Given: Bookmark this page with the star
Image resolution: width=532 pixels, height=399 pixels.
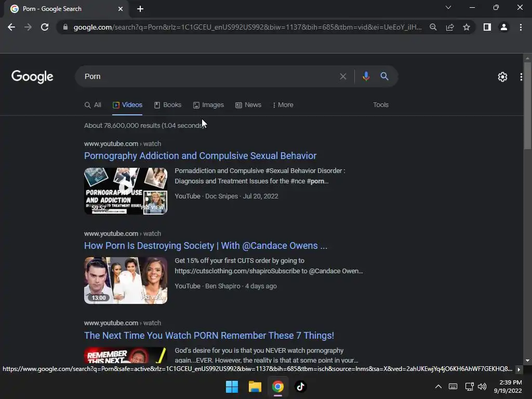Looking at the screenshot, I should click(x=467, y=27).
